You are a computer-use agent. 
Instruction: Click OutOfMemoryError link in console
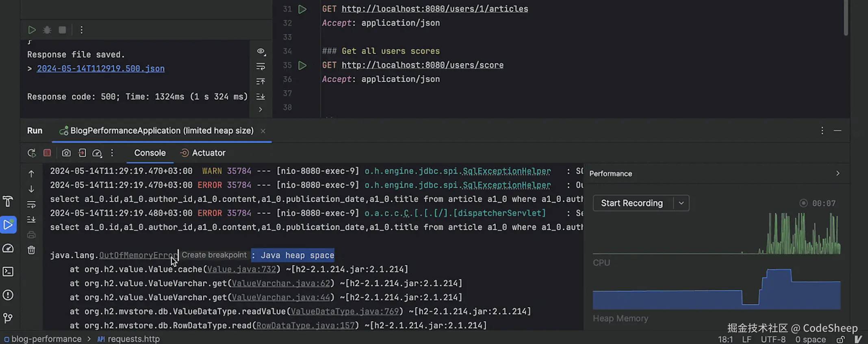138,255
